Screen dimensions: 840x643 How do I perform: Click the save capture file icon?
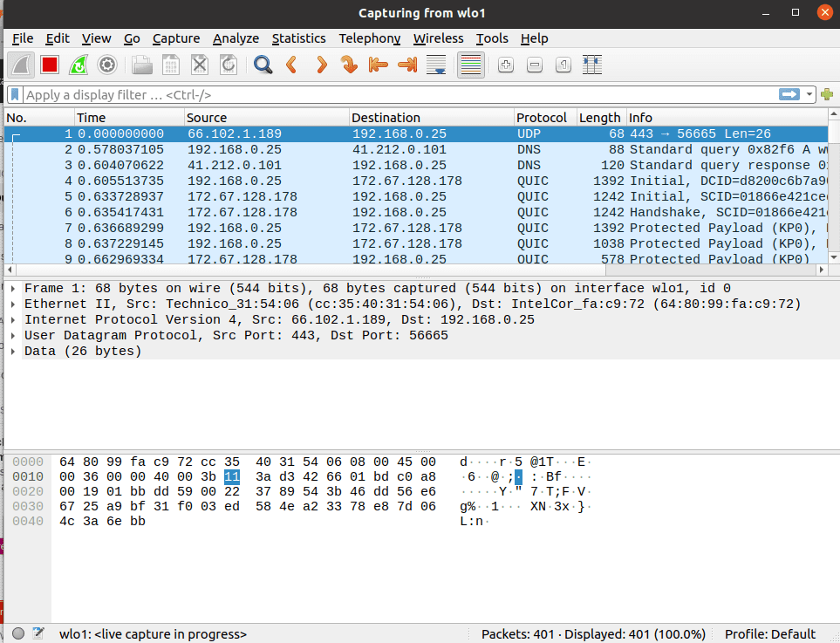tap(171, 65)
